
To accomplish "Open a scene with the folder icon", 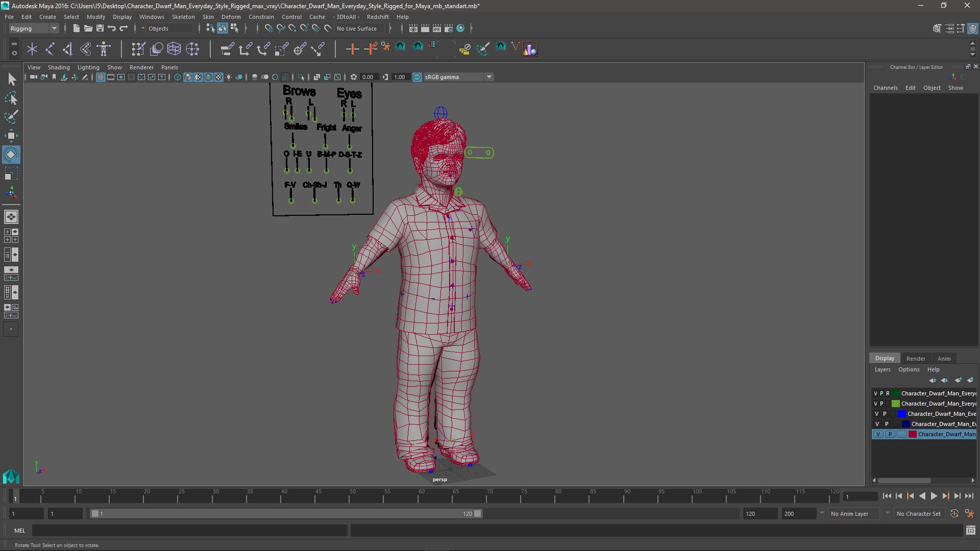I will [88, 29].
